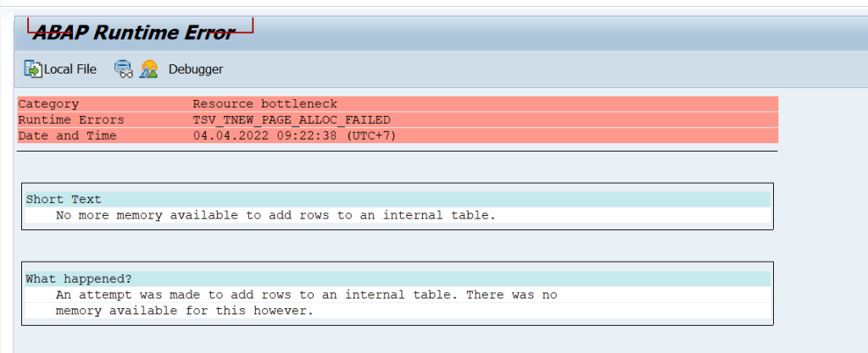
Task: Click the Resource bottleneck value
Action: coord(264,104)
